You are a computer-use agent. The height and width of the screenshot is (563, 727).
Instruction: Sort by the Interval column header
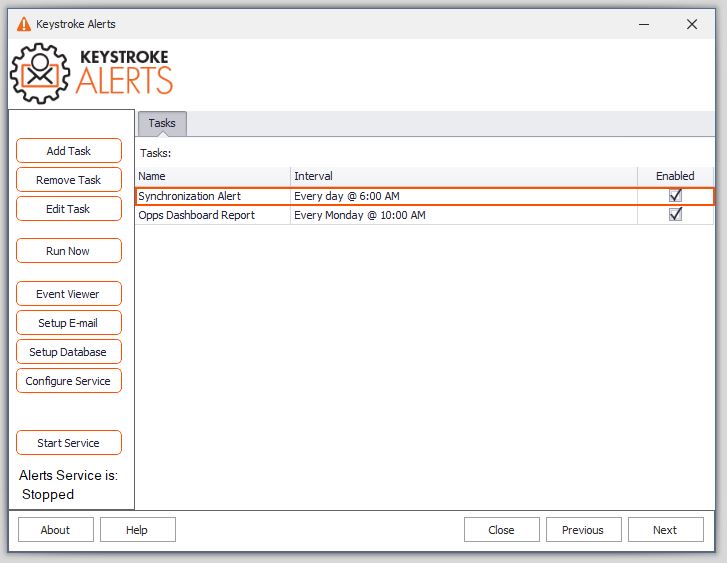[464, 176]
